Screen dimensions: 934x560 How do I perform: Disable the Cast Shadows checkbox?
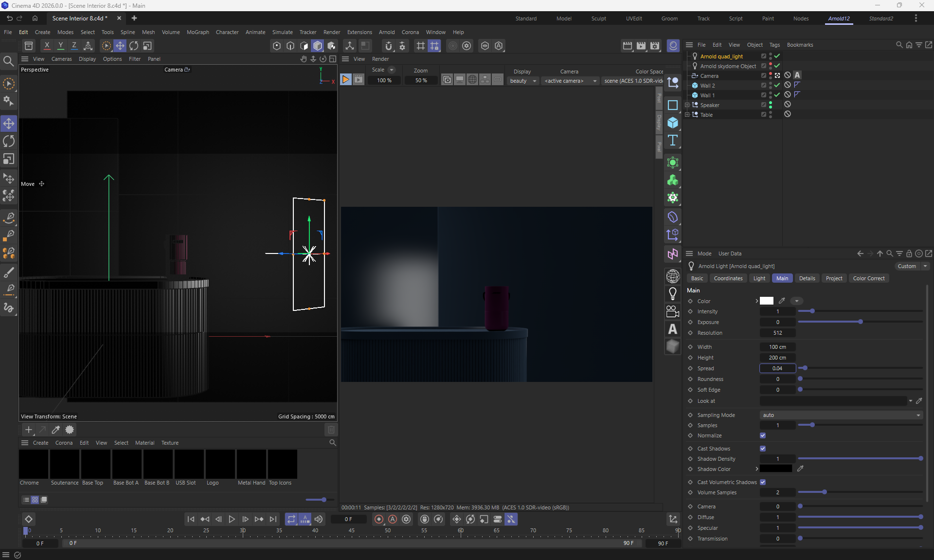[x=763, y=449]
